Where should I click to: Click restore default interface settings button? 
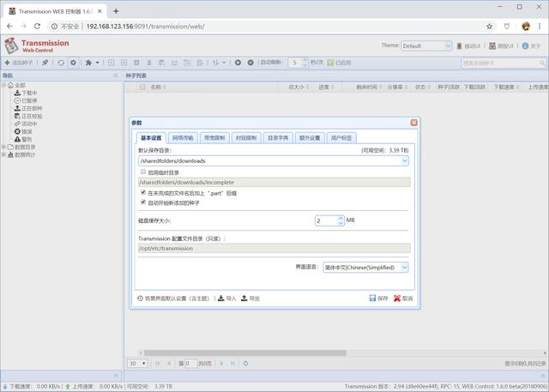(173, 299)
